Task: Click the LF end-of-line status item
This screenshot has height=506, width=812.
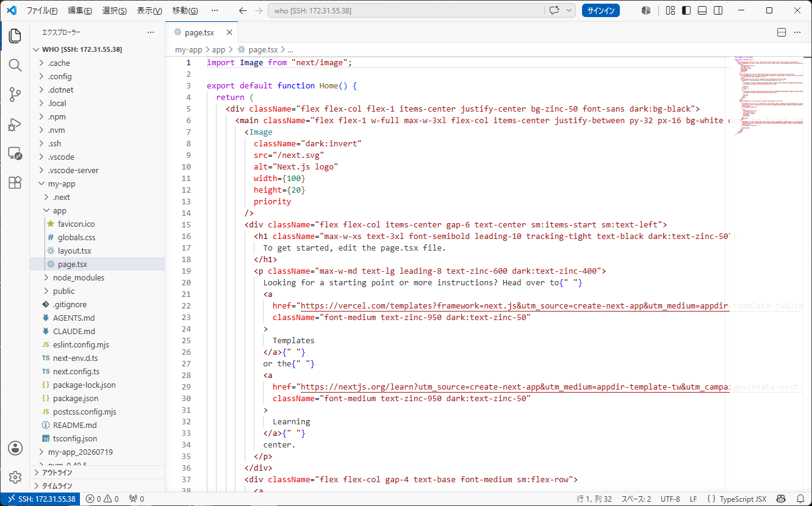Action: coord(693,499)
